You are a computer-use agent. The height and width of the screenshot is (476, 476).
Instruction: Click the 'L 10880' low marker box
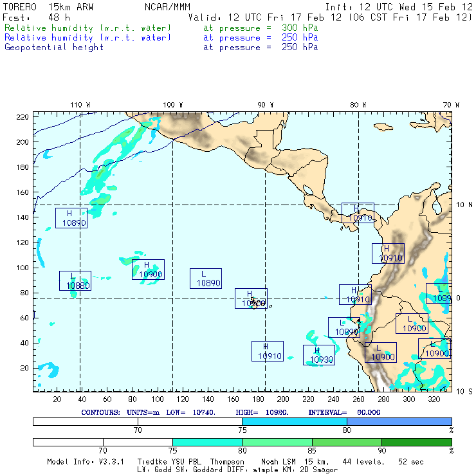click(x=75, y=281)
